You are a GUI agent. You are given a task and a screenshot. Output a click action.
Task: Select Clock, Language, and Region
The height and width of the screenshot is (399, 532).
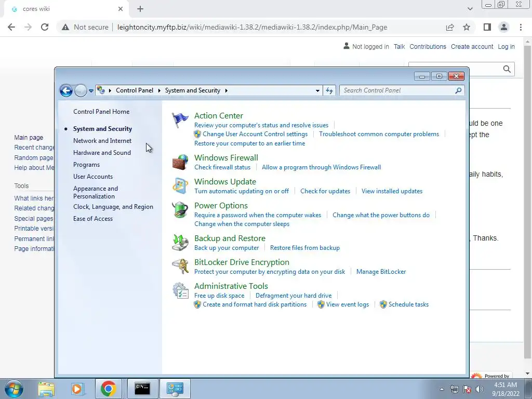(113, 207)
